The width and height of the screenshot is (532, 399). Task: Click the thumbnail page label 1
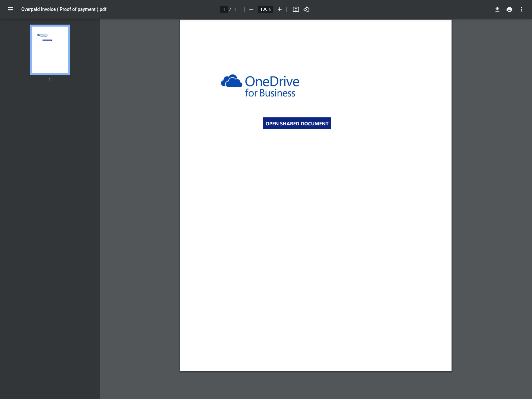click(50, 79)
